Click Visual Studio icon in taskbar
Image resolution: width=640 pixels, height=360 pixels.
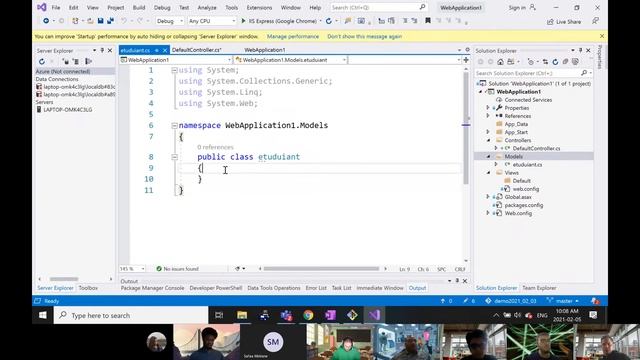[x=374, y=315]
